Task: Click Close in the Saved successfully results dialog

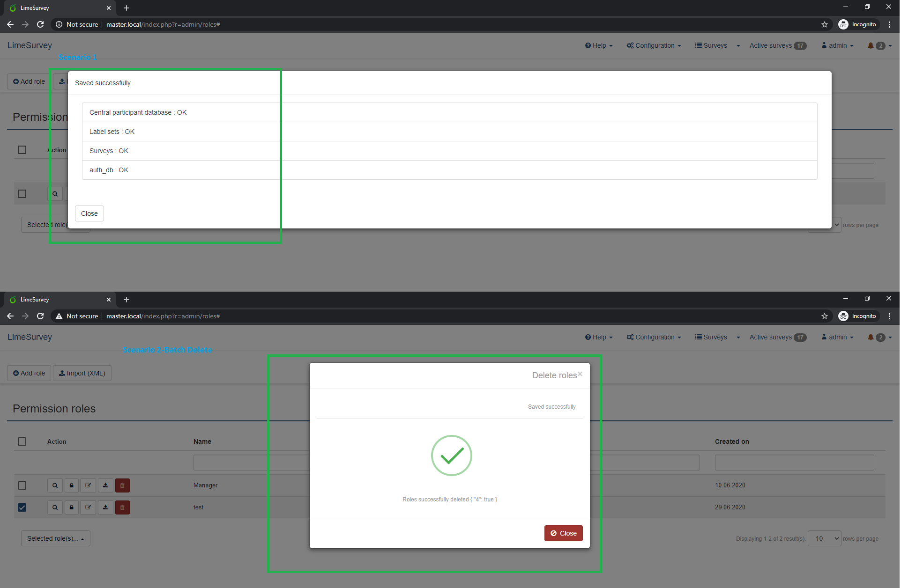Action: (x=89, y=213)
